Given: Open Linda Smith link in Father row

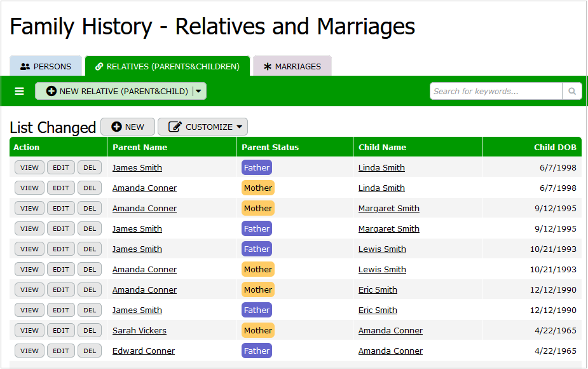Looking at the screenshot, I should pyautogui.click(x=382, y=168).
